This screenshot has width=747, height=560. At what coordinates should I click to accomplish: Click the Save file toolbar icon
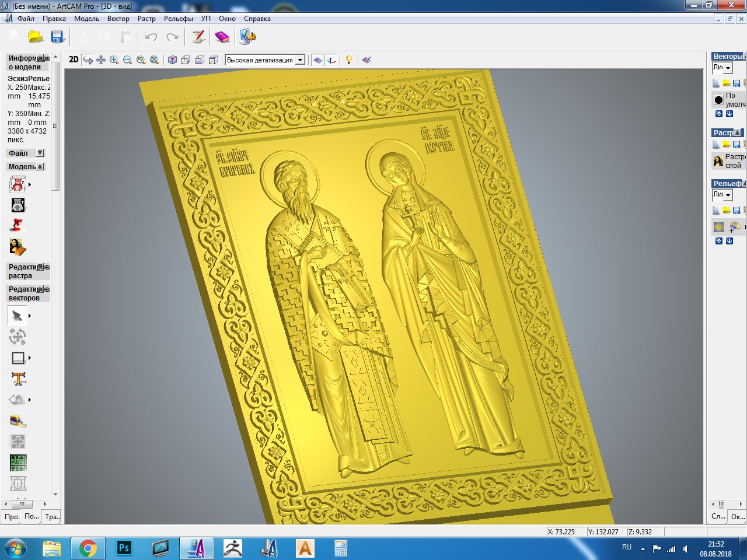57,37
